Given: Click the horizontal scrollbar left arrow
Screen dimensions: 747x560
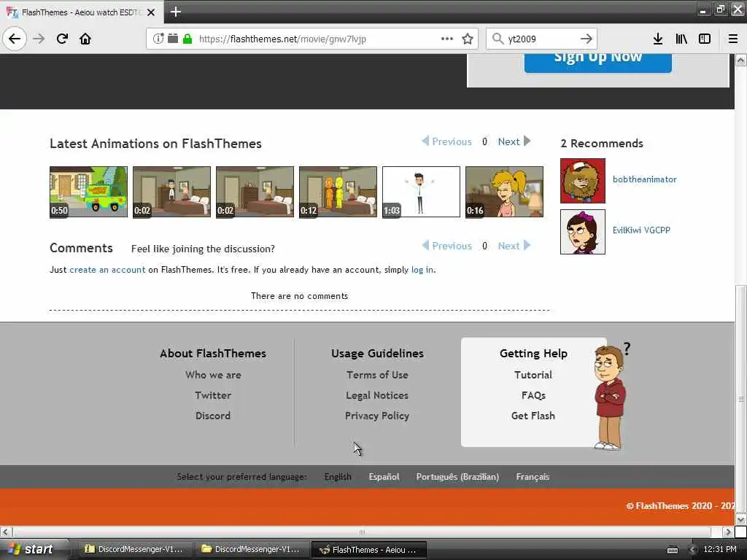Looking at the screenshot, I should click(x=6, y=532).
